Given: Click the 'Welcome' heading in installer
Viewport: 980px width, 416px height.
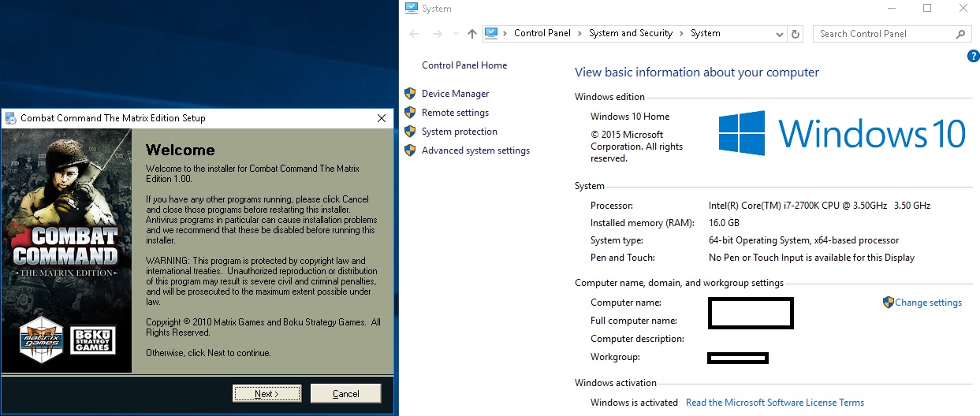Looking at the screenshot, I should (181, 150).
